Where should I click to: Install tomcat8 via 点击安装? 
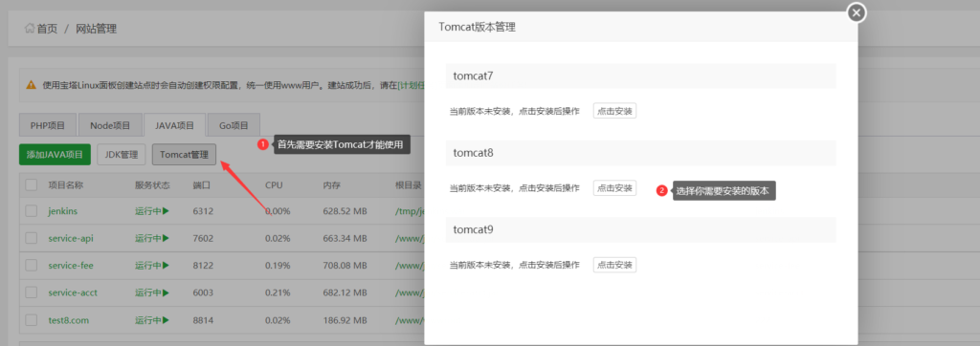pos(615,187)
